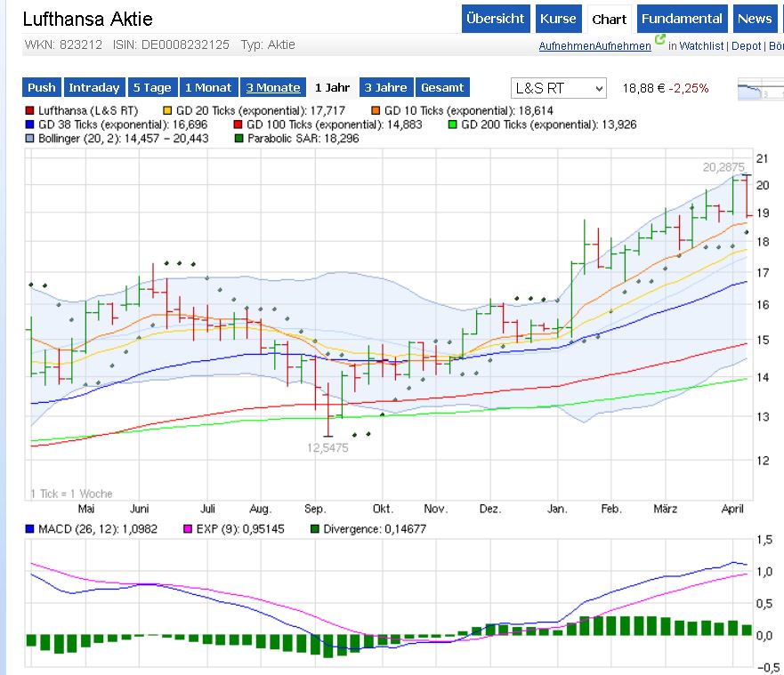The image size is (784, 675).
Task: Display the Gesamt full history range
Action: pyautogui.click(x=442, y=88)
